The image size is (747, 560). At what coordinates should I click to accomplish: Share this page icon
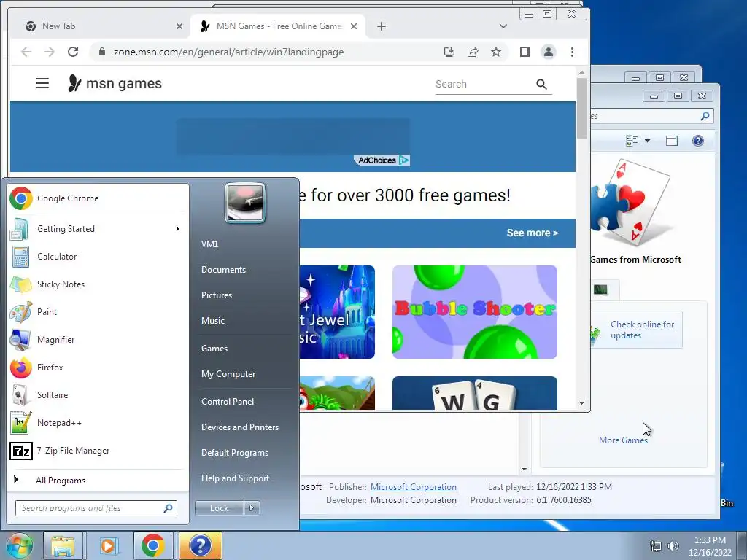(473, 52)
